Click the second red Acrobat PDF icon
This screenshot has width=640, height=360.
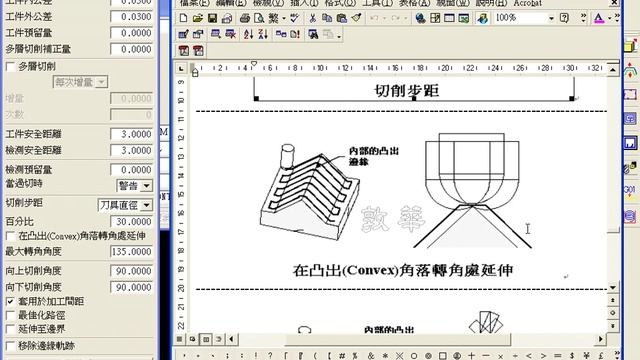point(198,51)
